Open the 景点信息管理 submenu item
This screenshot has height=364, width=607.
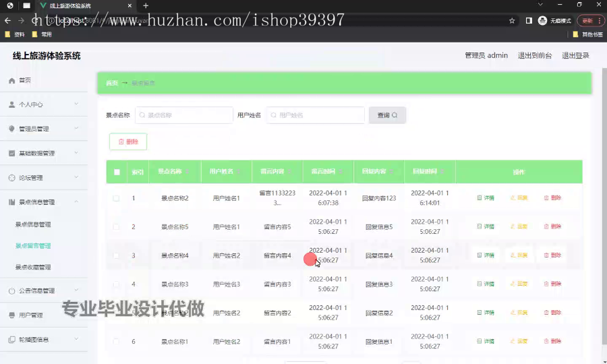33,224
